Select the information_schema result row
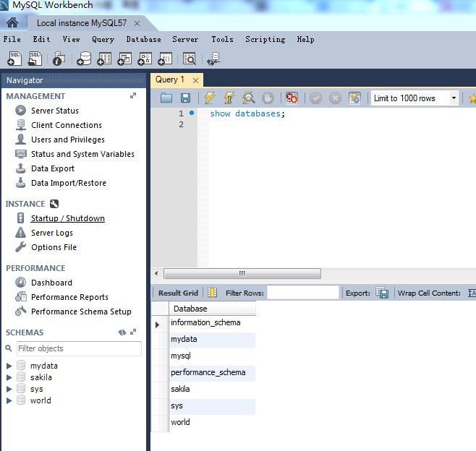The image size is (476, 451). pyautogui.click(x=212, y=322)
